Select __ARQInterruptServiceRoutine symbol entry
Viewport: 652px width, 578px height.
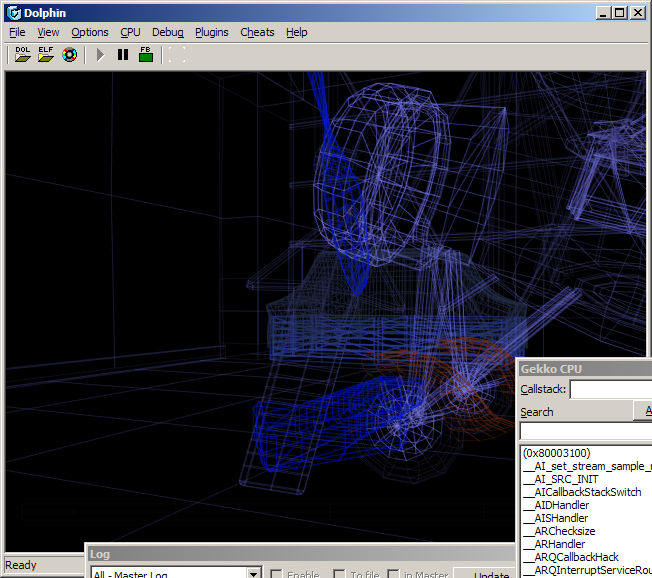pyautogui.click(x=587, y=570)
